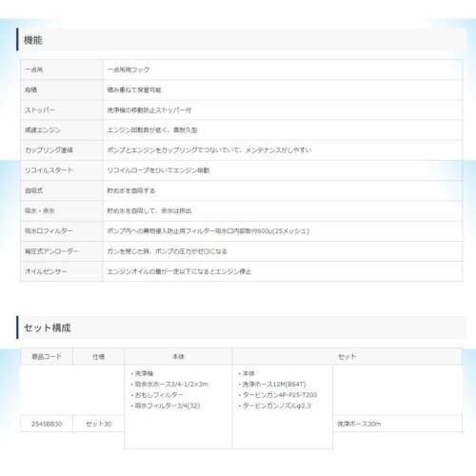Select the ストッパー row label

click(x=40, y=110)
